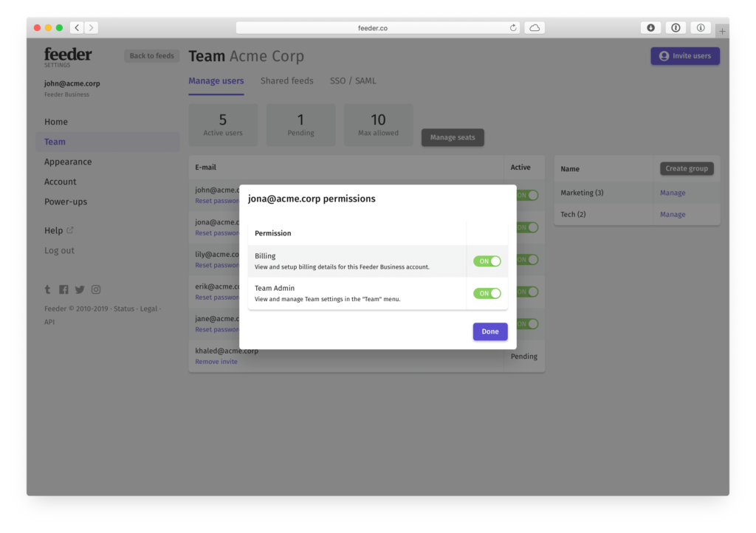Turn off Billing permission toggle
Screen dimensions: 756x533
[487, 261]
